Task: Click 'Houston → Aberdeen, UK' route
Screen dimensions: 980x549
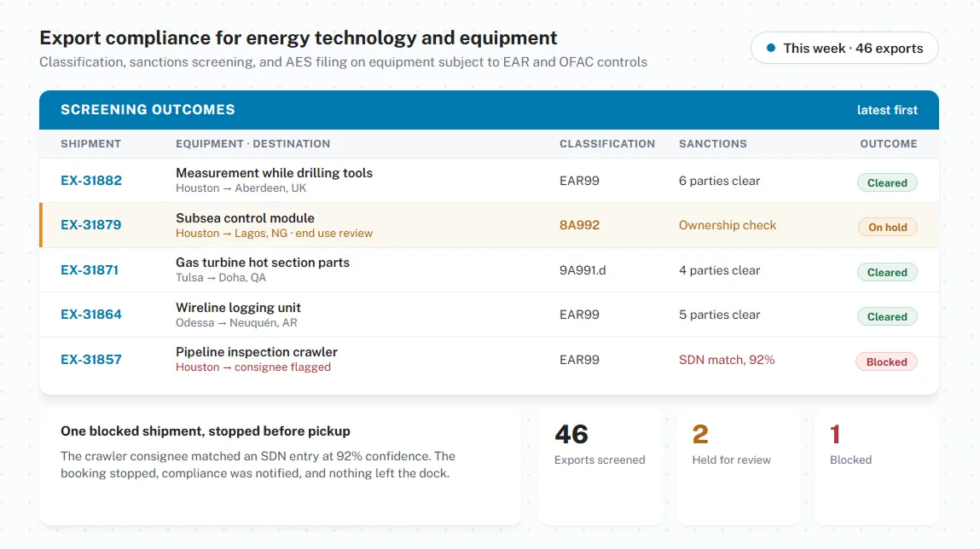Action: 241,188
